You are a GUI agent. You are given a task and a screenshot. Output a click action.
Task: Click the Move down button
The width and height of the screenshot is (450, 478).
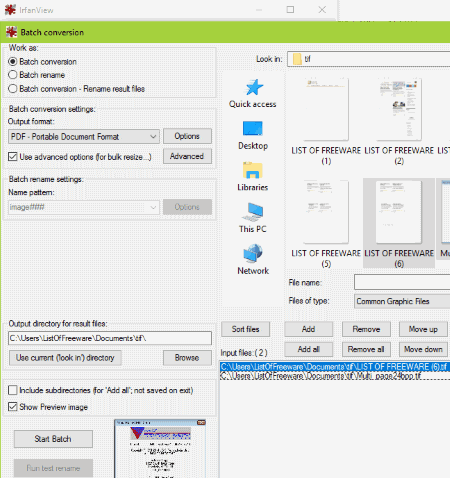pyautogui.click(x=423, y=349)
